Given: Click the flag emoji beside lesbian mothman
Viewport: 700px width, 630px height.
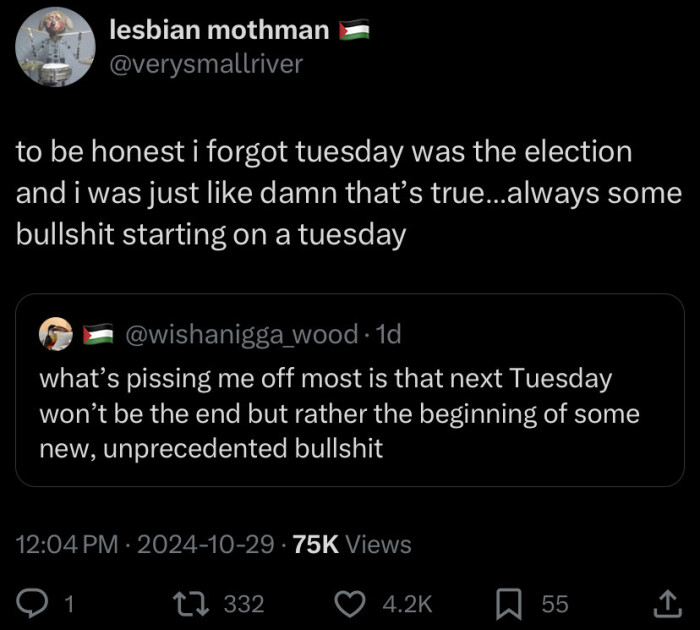Looking at the screenshot, I should pyautogui.click(x=354, y=31).
